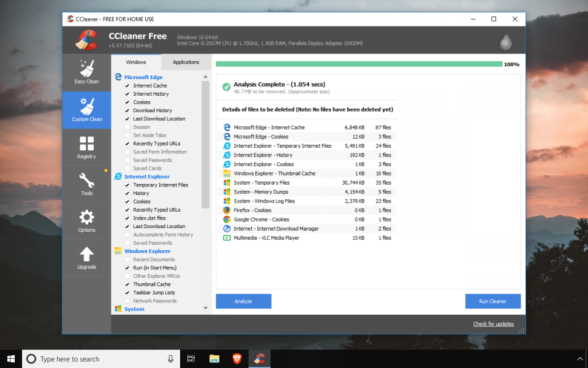The height and width of the screenshot is (368, 588).
Task: Open the Tools section
Action: coord(86,184)
